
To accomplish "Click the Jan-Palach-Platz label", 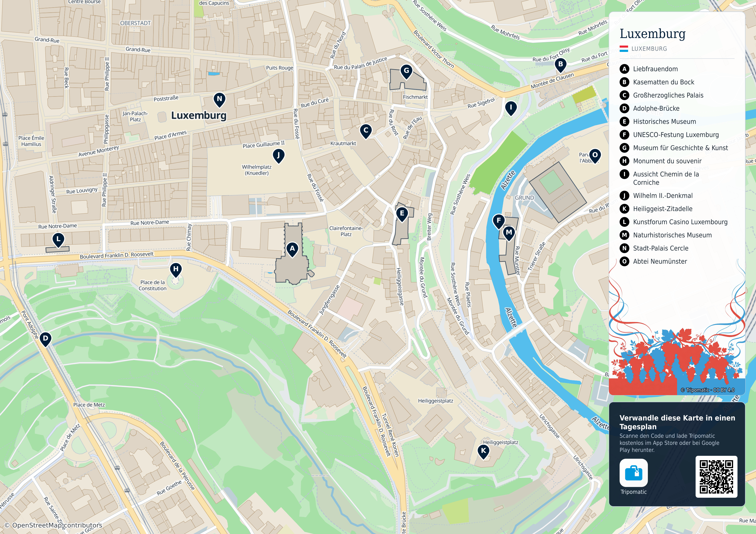I will pos(135,116).
